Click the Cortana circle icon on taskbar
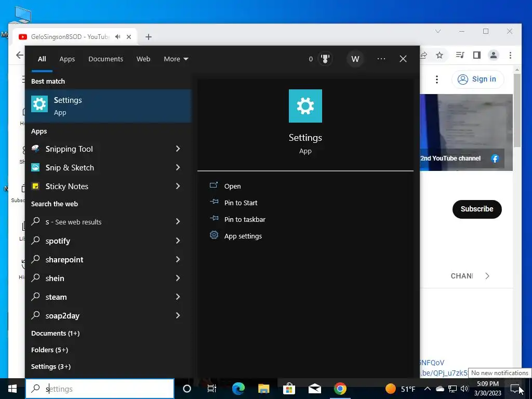Image resolution: width=532 pixels, height=399 pixels. coord(187,389)
